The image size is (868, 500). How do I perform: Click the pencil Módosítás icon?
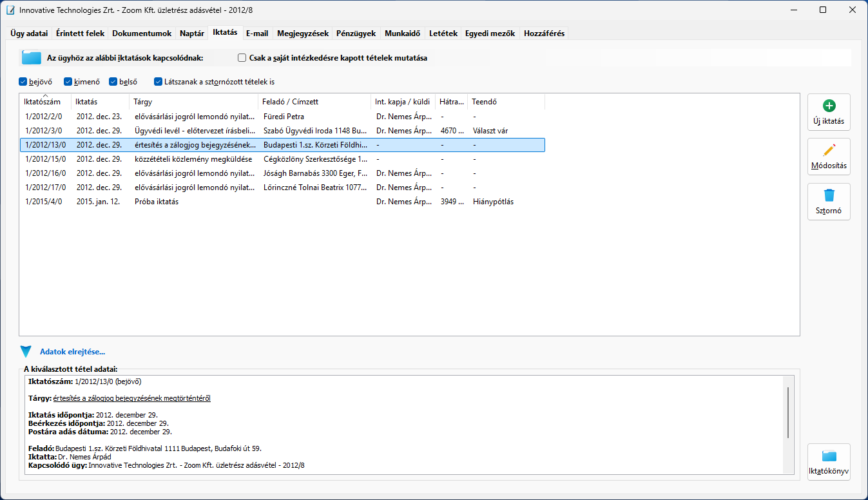[829, 151]
